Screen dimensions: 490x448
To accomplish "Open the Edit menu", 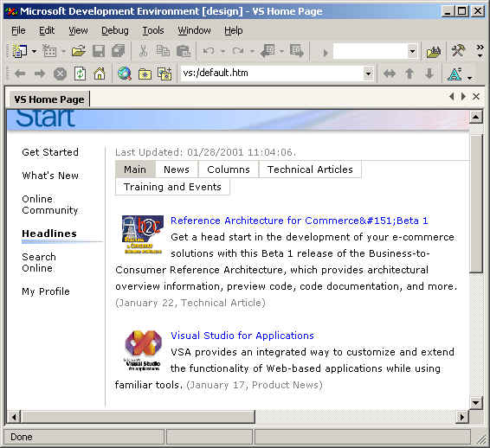I will (x=47, y=30).
